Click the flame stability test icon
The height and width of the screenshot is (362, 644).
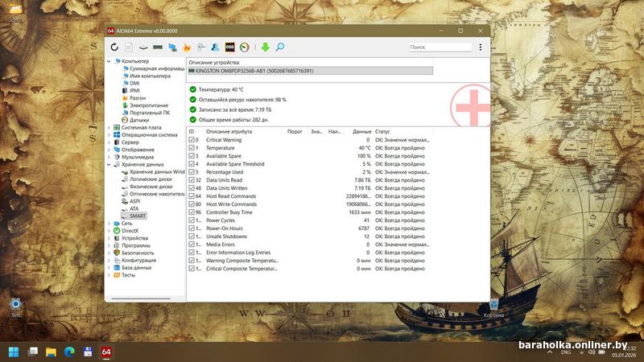point(187,47)
